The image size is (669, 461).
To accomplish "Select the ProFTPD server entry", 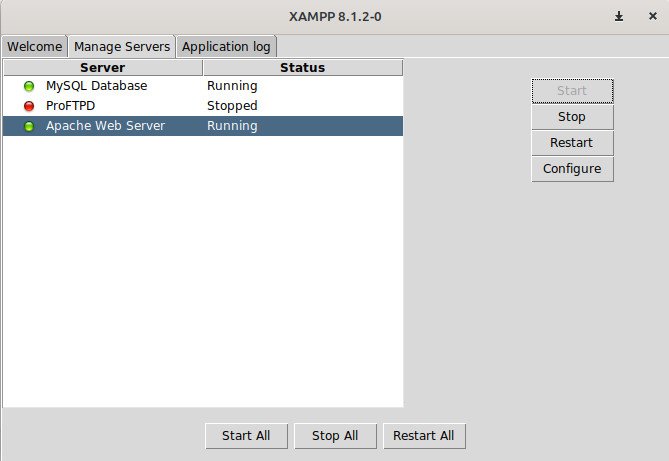I will tap(70, 106).
